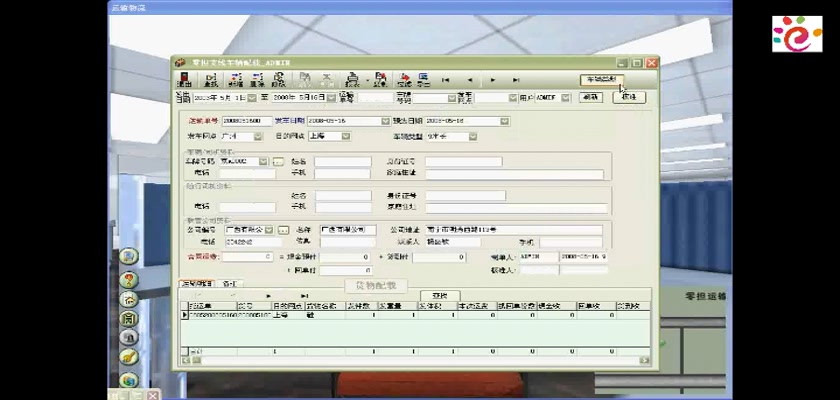Go to next record in top toolbar
This screenshot has height=400, width=840.
click(493, 80)
